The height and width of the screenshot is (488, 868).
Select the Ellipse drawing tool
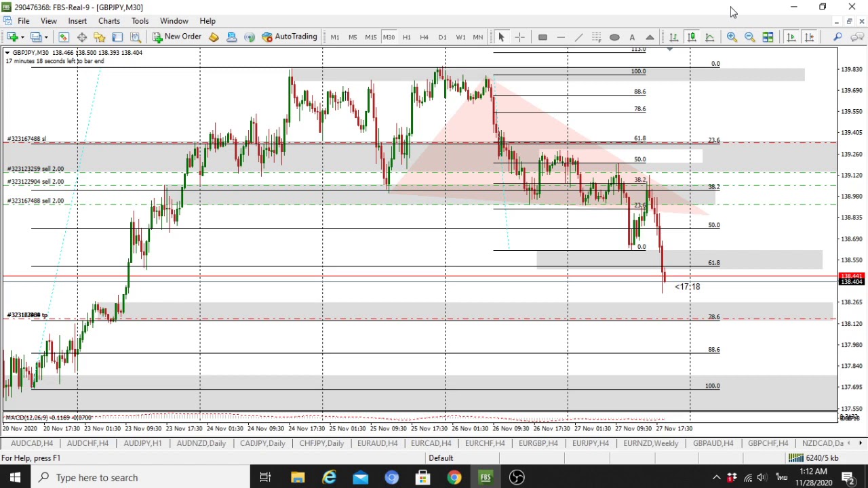point(614,37)
